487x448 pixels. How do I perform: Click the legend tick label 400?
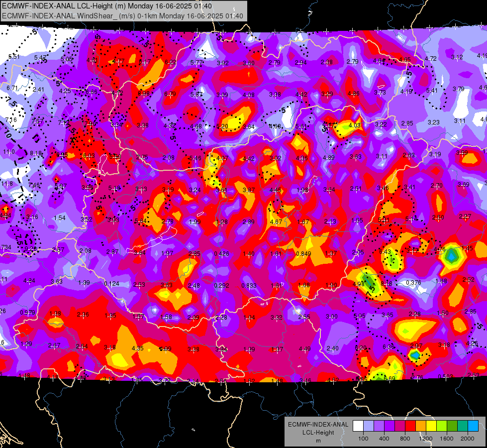384,439
